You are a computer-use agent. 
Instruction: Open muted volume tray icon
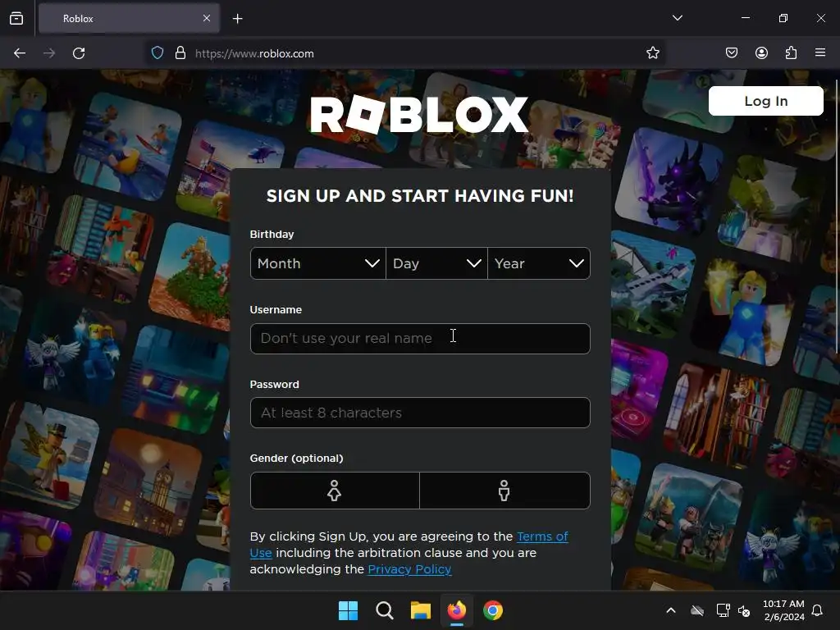pyautogui.click(x=744, y=610)
